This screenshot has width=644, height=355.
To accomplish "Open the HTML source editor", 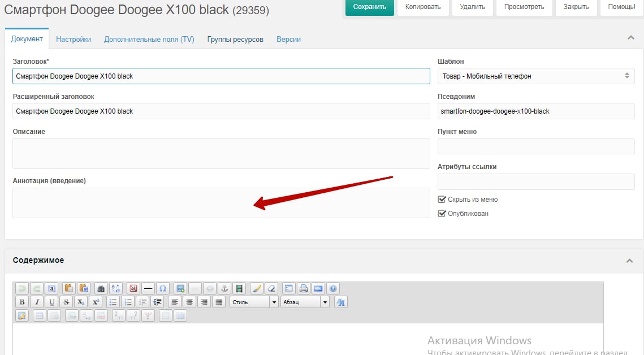I will pyautogui.click(x=318, y=288).
